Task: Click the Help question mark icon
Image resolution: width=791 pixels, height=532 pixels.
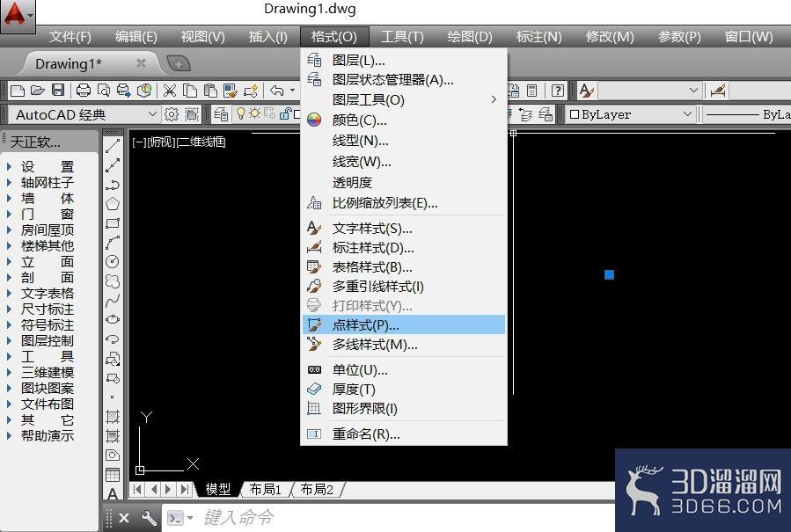Action: pos(558,91)
